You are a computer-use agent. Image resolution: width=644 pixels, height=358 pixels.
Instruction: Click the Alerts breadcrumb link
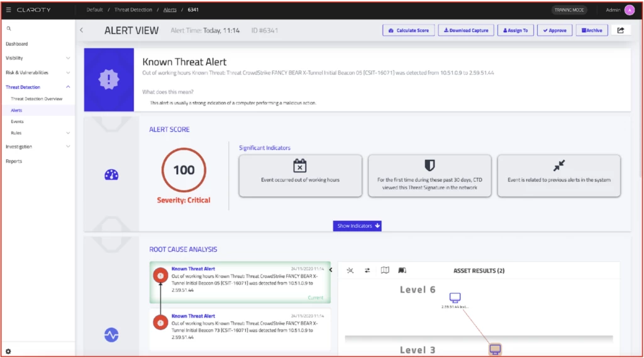[169, 10]
